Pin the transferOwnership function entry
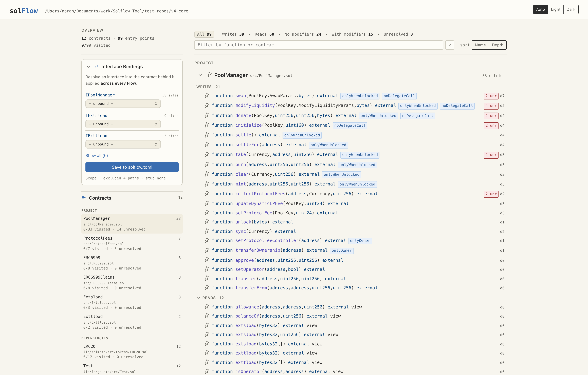588x375 pixels. (207, 250)
